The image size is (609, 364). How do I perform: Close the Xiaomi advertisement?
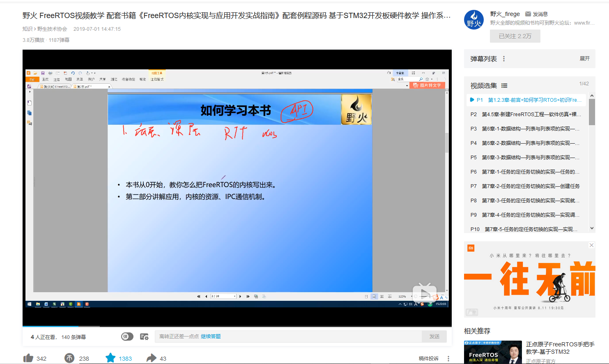[591, 245]
